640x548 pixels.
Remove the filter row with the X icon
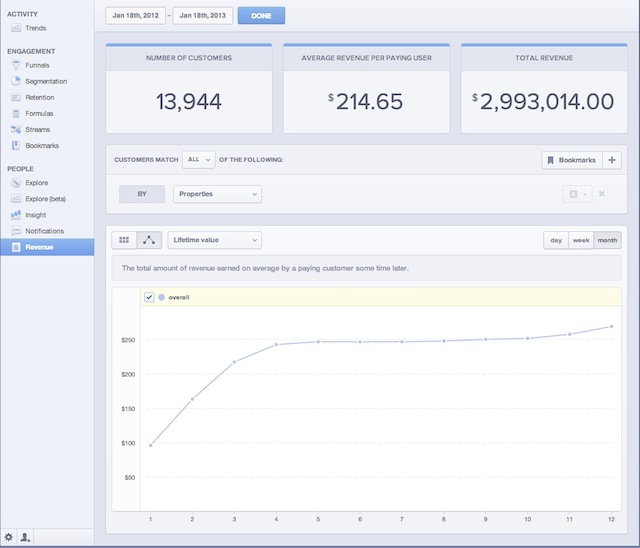click(601, 194)
